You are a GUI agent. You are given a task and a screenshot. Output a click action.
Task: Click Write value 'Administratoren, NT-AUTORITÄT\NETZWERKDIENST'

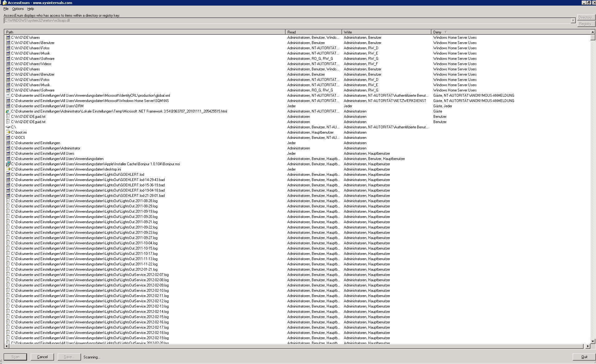pyautogui.click(x=385, y=101)
